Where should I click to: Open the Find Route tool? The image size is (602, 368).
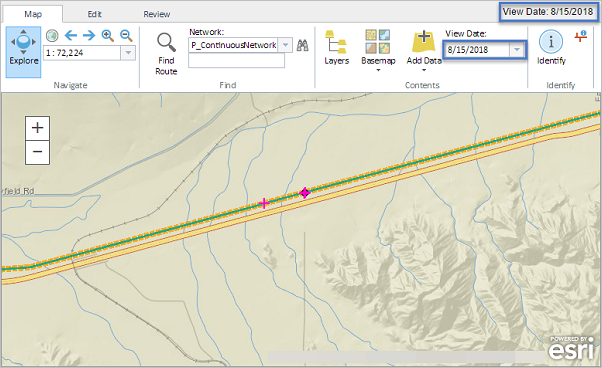(166, 54)
